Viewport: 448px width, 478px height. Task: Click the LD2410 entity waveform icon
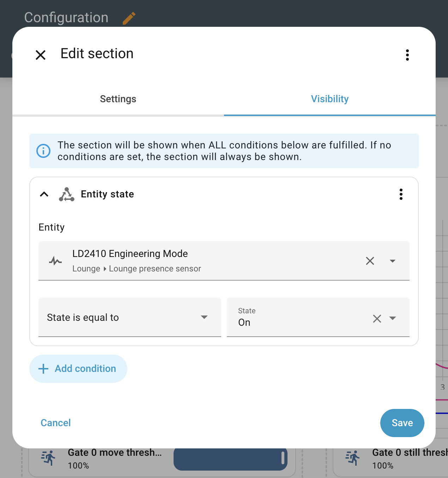pyautogui.click(x=55, y=261)
